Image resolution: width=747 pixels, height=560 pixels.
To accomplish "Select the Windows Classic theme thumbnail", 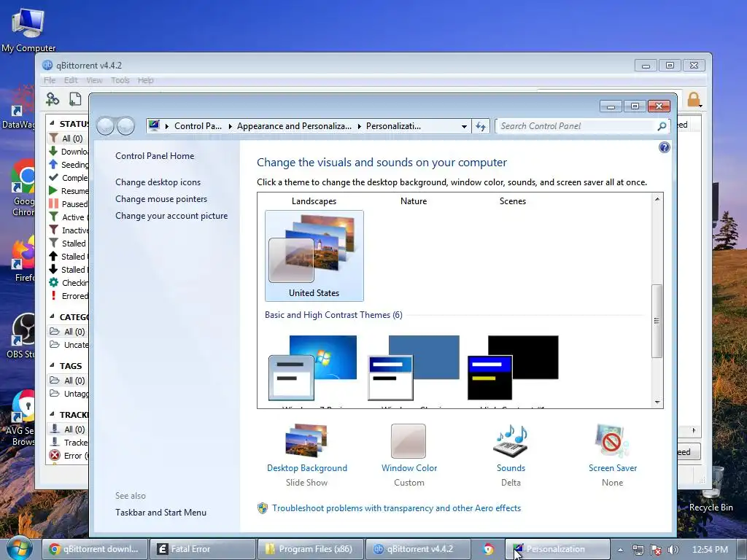I will click(414, 367).
